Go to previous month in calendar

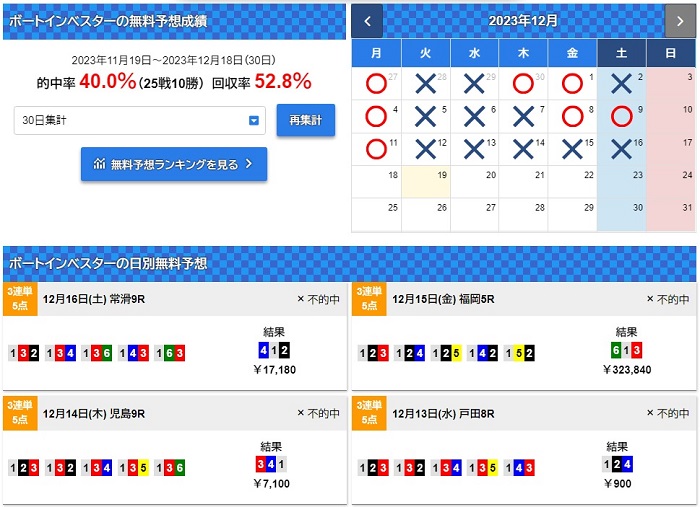[x=367, y=20]
